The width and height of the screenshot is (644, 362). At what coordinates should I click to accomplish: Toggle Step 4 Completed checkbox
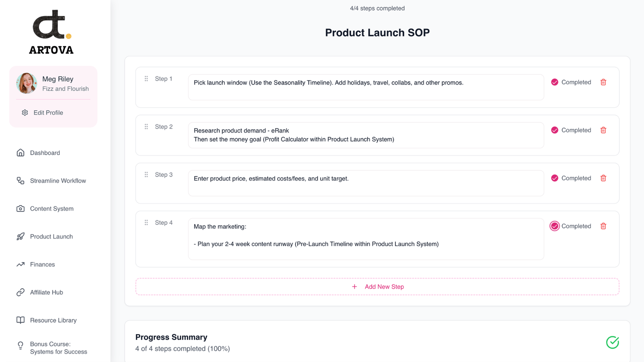point(555,226)
